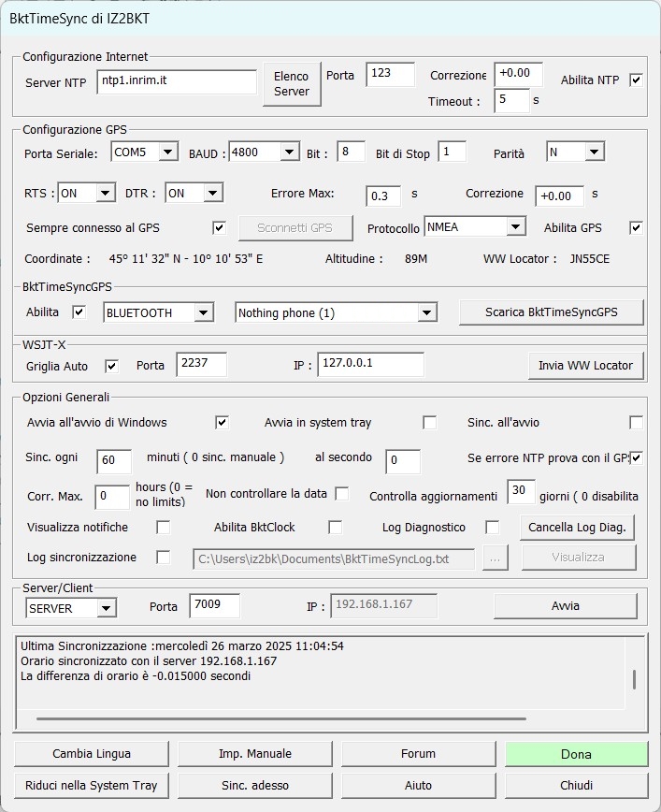Image resolution: width=661 pixels, height=812 pixels.
Task: Open the BLUETOOTH connection type dropdown
Action: coord(158,312)
